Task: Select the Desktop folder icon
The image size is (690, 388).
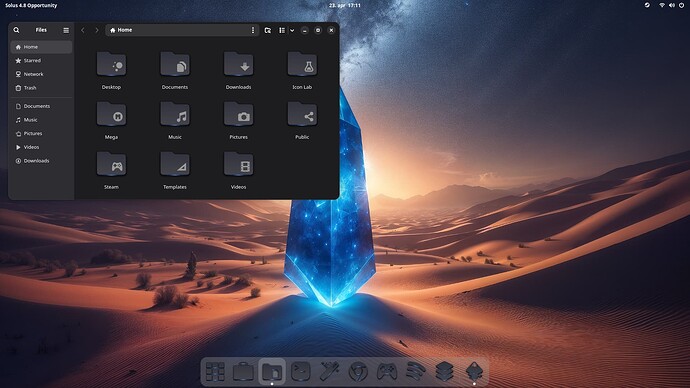Action: pos(111,64)
